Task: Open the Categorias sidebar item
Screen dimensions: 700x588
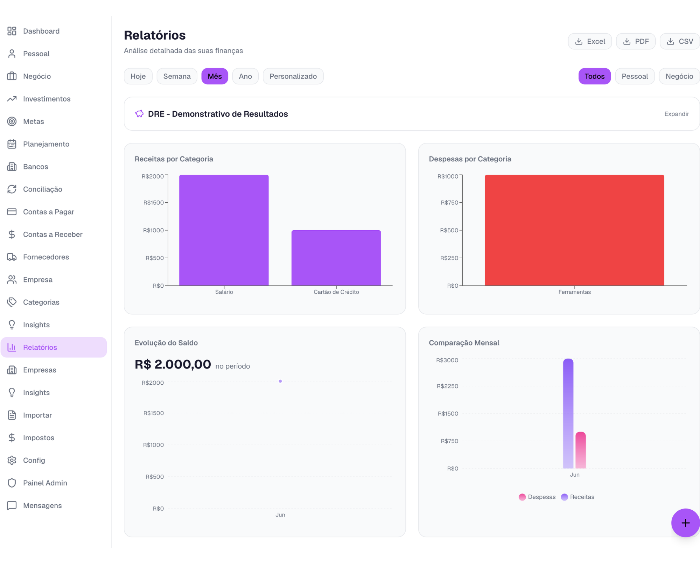Action: point(54,302)
